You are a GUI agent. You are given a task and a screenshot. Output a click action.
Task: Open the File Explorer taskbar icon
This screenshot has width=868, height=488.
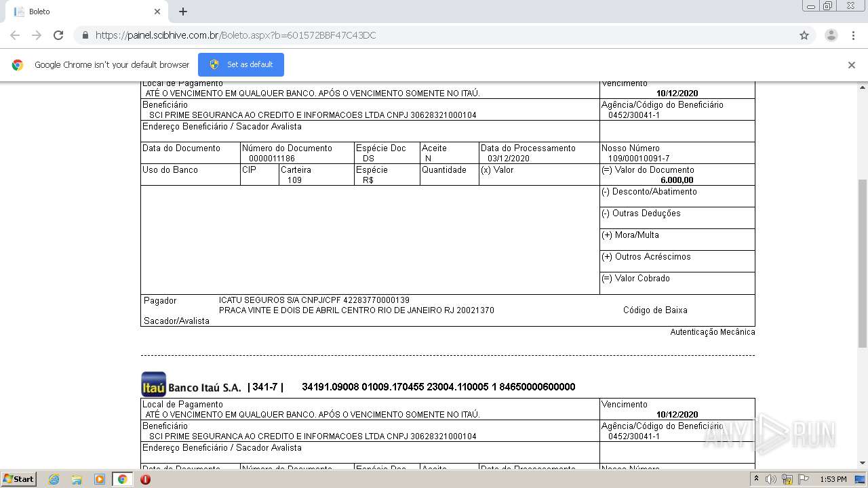(x=77, y=479)
